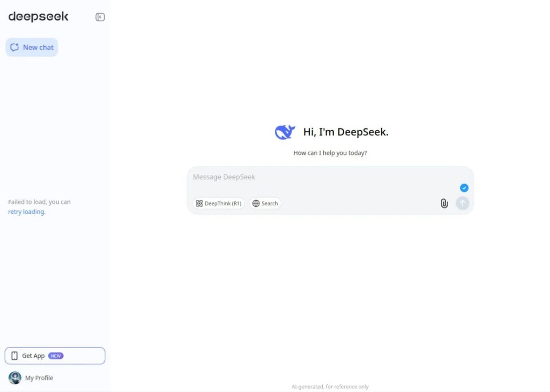Start a New chat
Image resolution: width=550 pixels, height=392 pixels.
click(32, 47)
